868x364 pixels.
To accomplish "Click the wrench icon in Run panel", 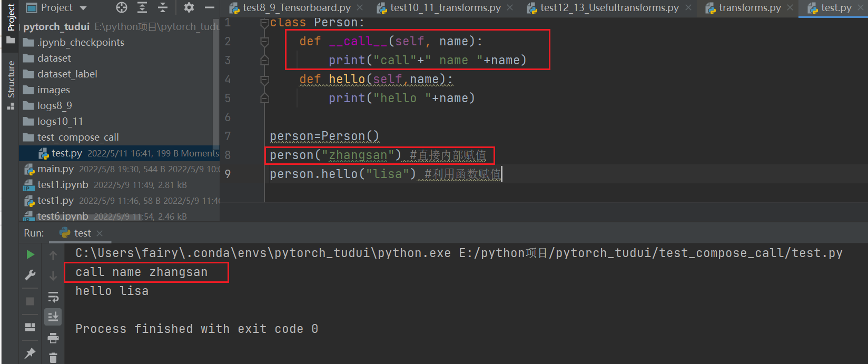I will tap(30, 275).
